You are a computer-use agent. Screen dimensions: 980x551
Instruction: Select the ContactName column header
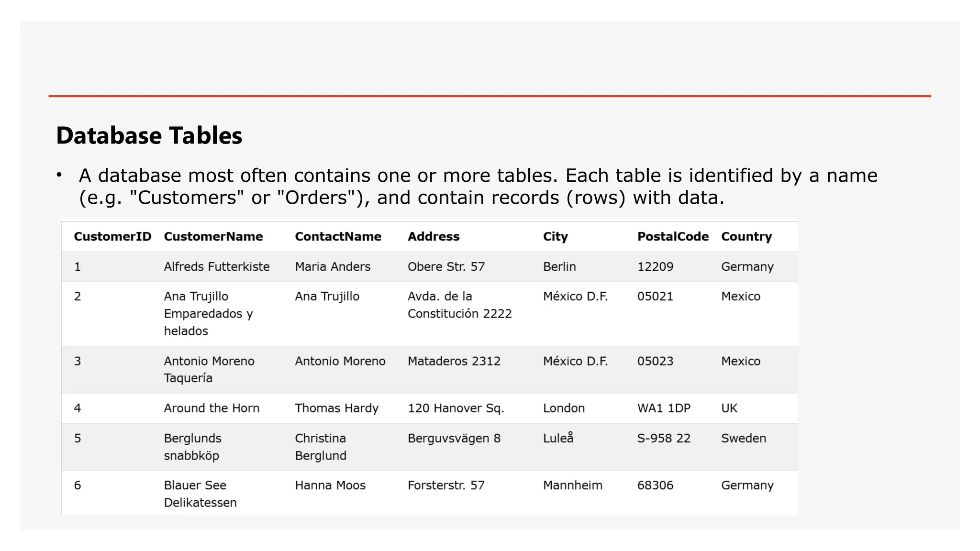338,237
